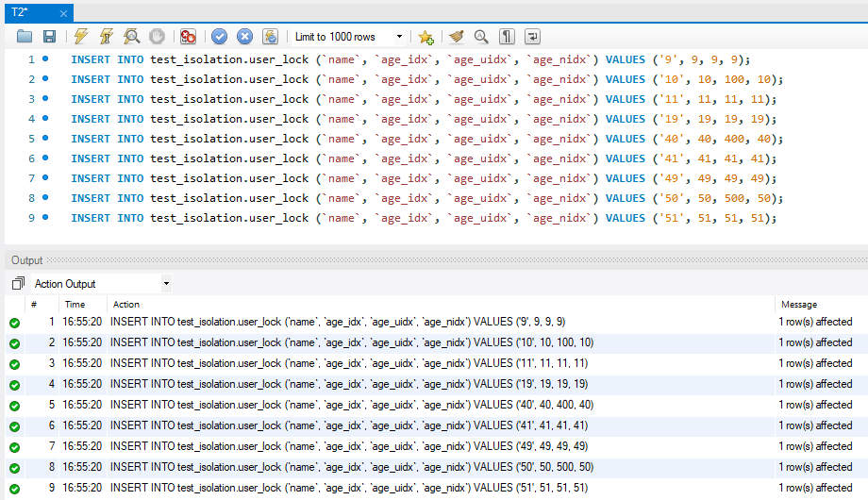Click success icon of output row 1
868x500 pixels.
(15, 323)
